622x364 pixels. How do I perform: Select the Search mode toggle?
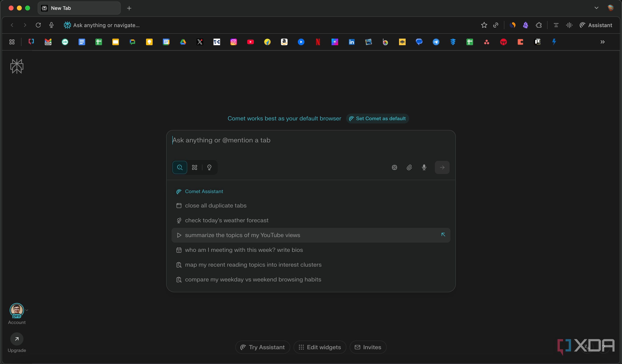point(180,167)
